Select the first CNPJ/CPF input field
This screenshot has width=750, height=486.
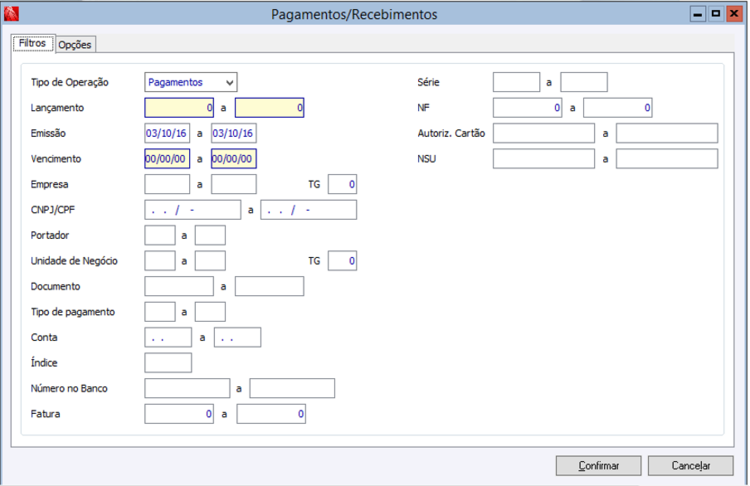(x=193, y=210)
